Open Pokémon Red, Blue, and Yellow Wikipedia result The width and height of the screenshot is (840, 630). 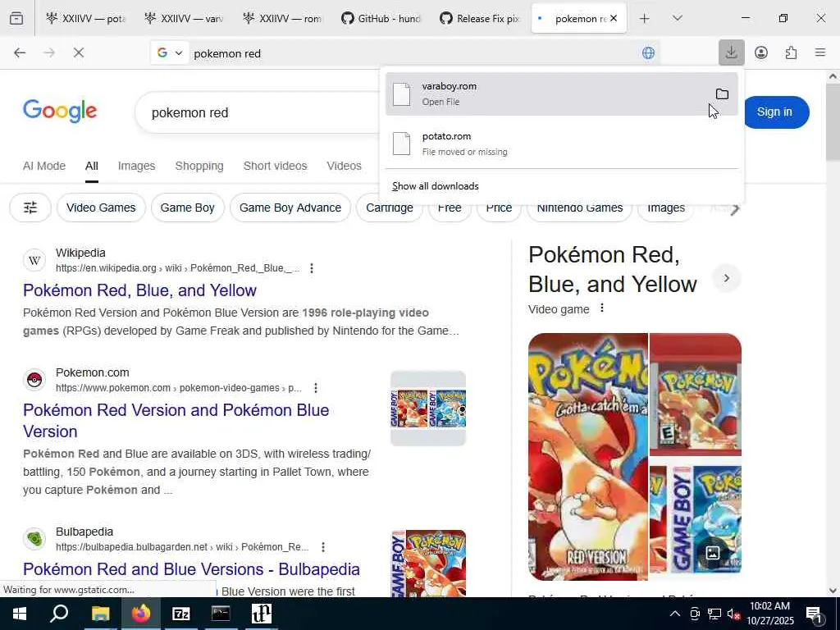coord(139,290)
